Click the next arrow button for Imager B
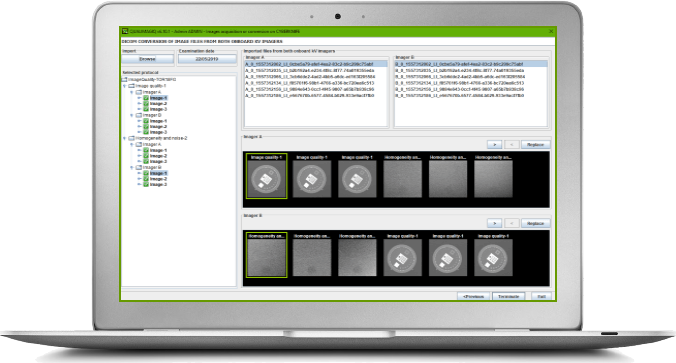Viewport: 676px width, 363px height. pos(494,223)
